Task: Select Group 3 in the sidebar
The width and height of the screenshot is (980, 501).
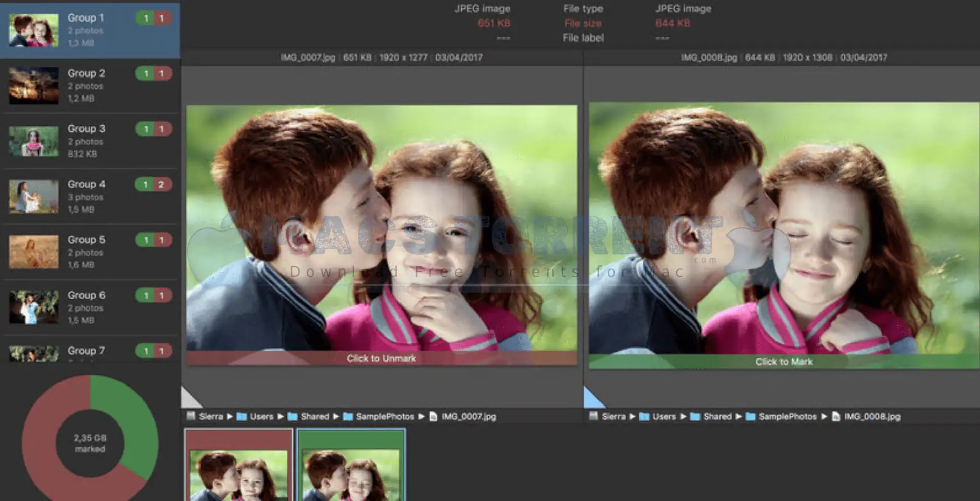Action: pos(90,141)
